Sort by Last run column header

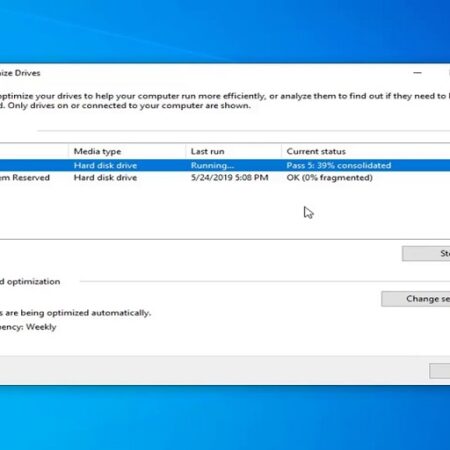pyautogui.click(x=233, y=151)
